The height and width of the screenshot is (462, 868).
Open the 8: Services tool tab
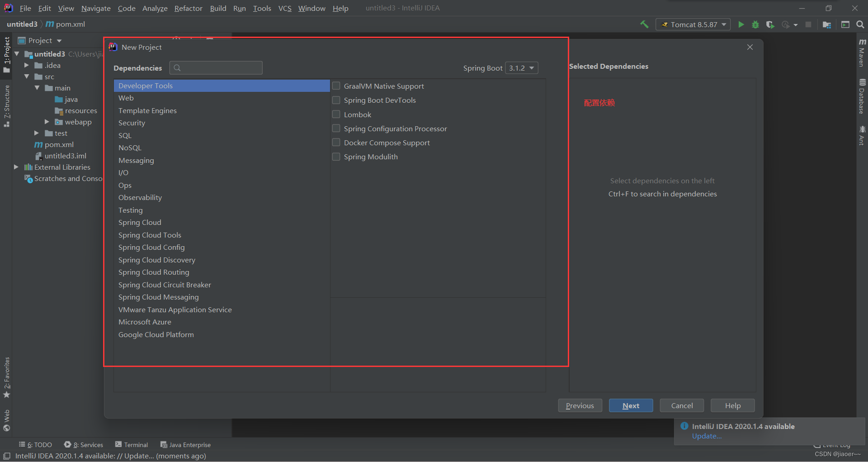click(x=84, y=445)
